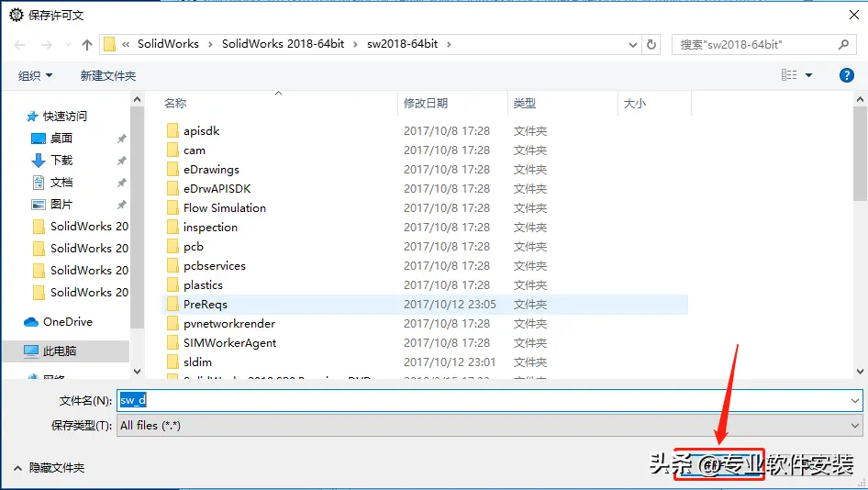Screen dimensions: 868x490
Task: Close the 保存许可文 dialog
Action: [x=854, y=15]
